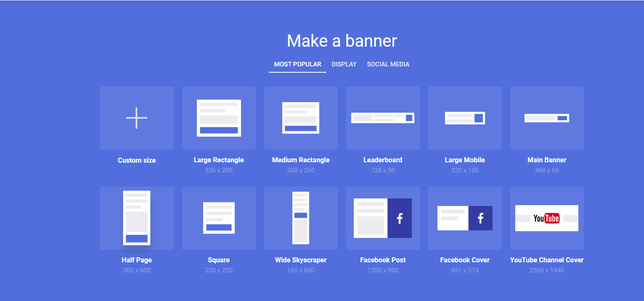
Task: Switch to the Display tab
Action: (344, 64)
